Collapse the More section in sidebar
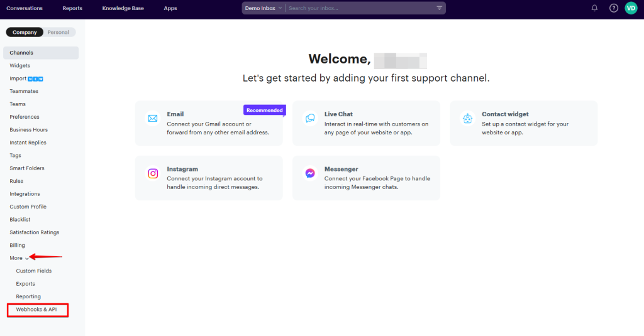The image size is (644, 336). tap(19, 258)
